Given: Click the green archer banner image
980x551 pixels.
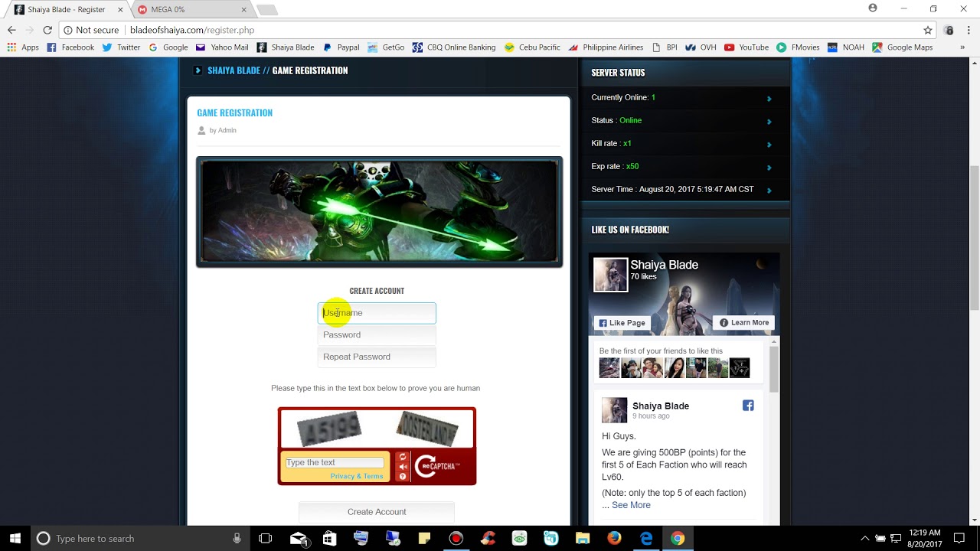Looking at the screenshot, I should pyautogui.click(x=379, y=212).
